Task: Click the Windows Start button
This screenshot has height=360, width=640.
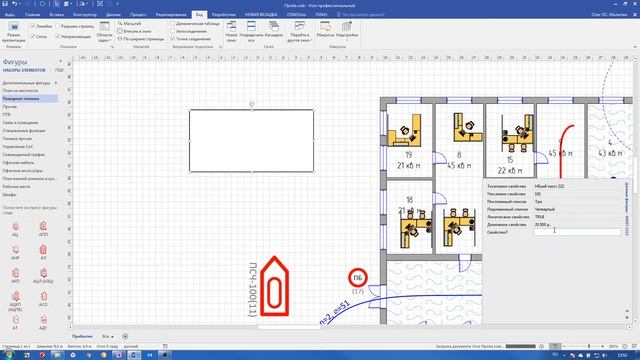Action: click(8, 355)
